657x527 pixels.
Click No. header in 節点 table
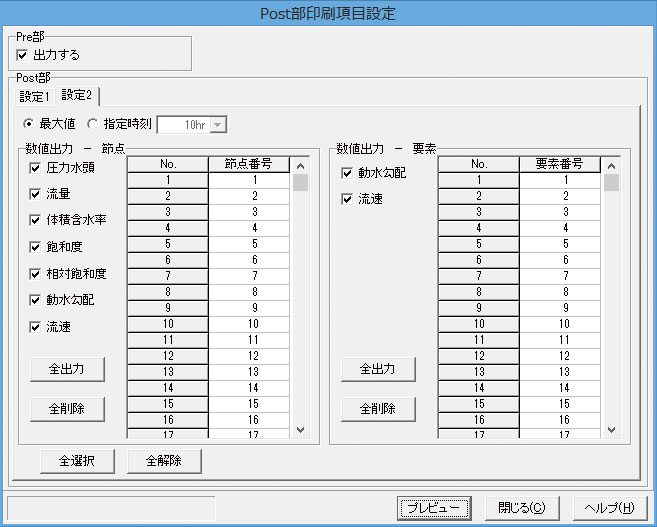168,164
